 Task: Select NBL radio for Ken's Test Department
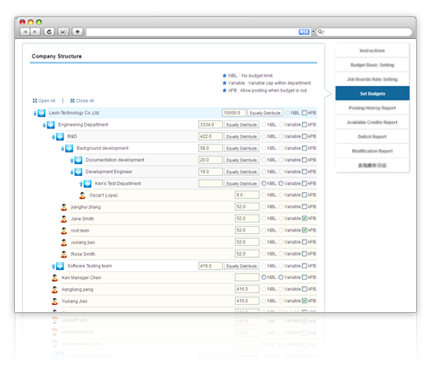pos(264,183)
